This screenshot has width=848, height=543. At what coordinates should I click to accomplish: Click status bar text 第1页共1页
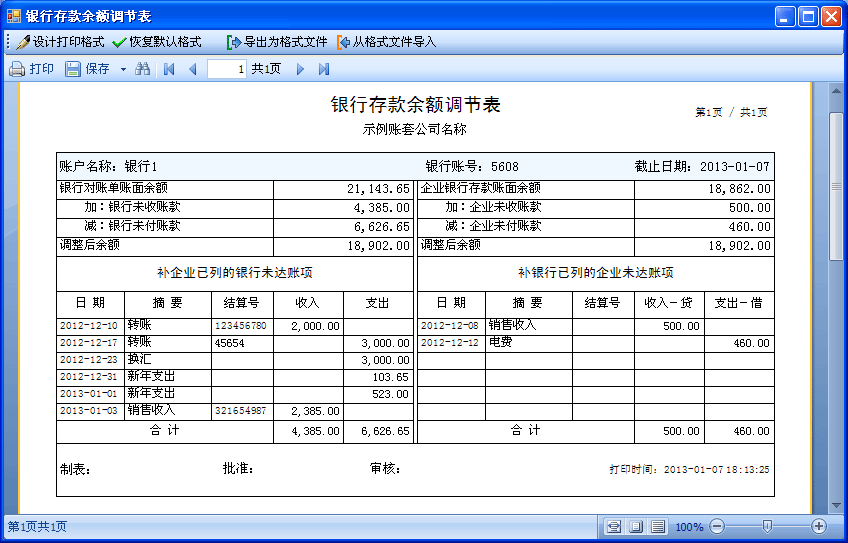[37, 526]
